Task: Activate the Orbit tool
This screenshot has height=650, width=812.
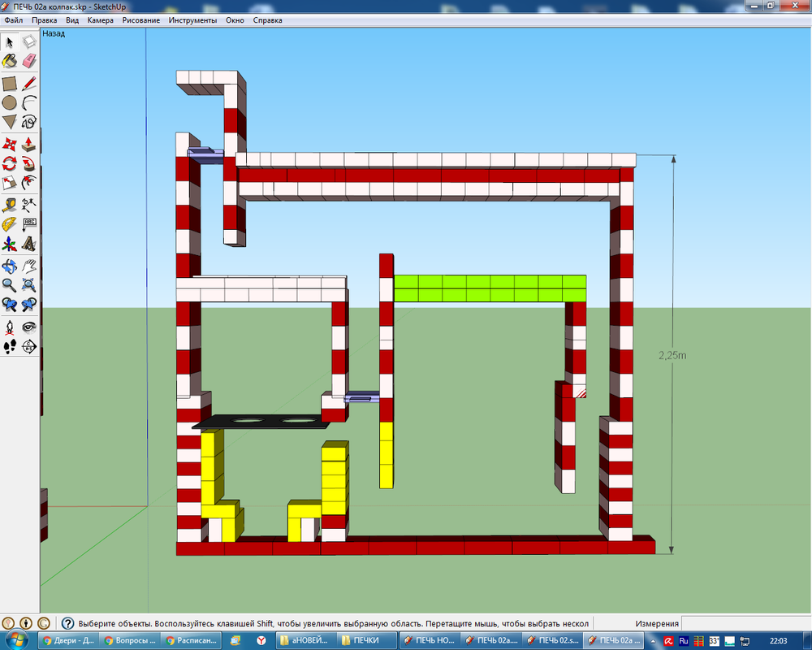Action: (x=11, y=264)
